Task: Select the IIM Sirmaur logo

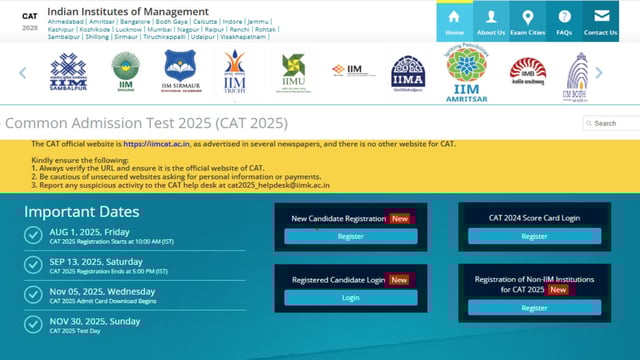Action: [181, 71]
